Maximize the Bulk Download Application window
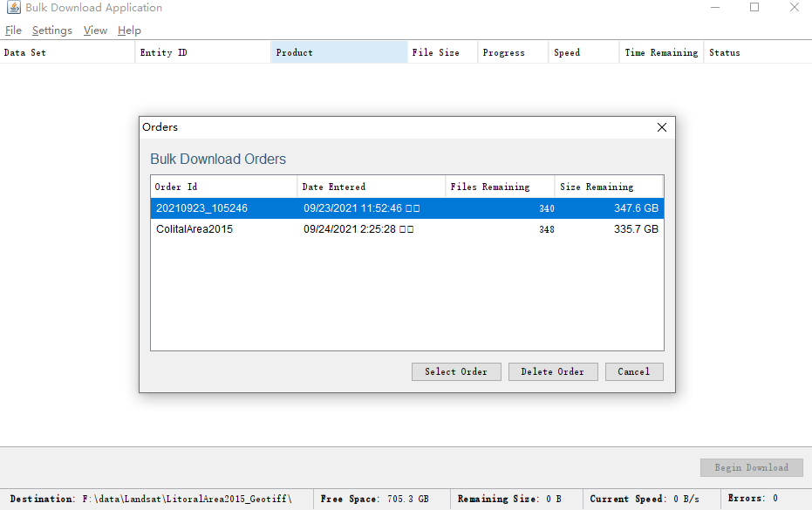Viewport: 812px width, 510px height. pyautogui.click(x=754, y=7)
